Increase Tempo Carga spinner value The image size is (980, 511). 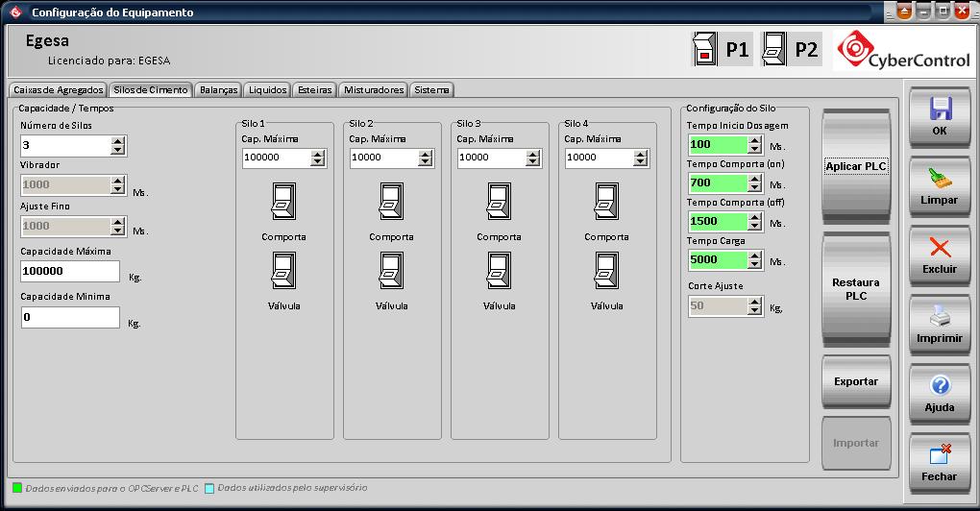[x=754, y=255]
